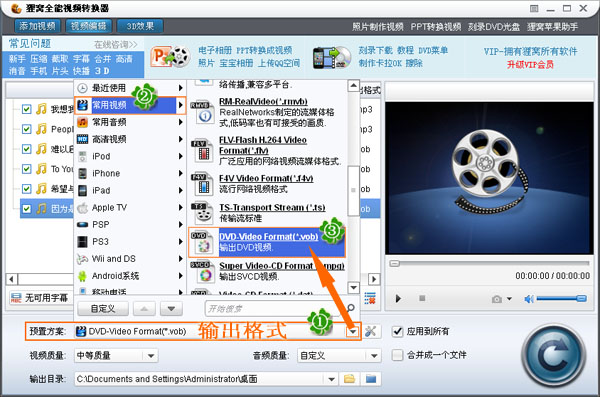
Task: Expand the iPhone submenu arrow
Action: tap(181, 173)
